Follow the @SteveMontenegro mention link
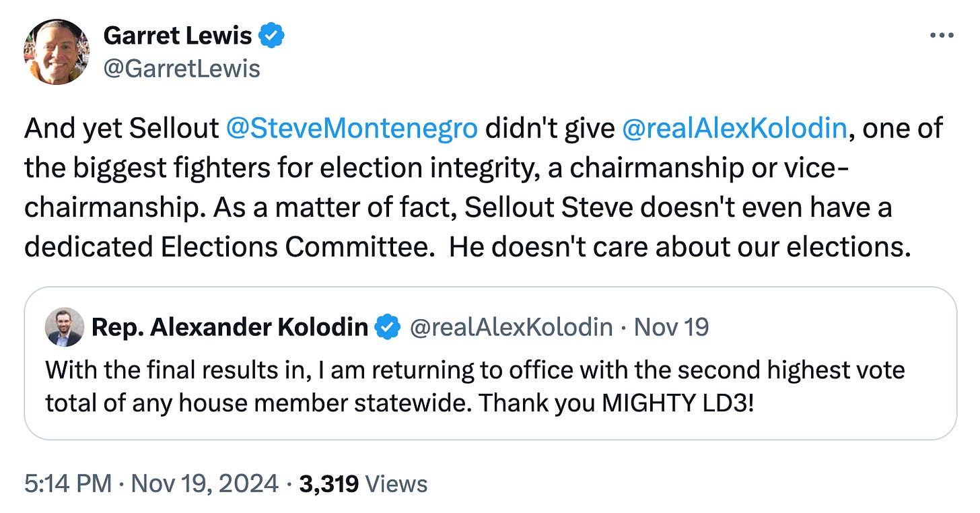Screen dimensions: 980x513 tap(353, 129)
